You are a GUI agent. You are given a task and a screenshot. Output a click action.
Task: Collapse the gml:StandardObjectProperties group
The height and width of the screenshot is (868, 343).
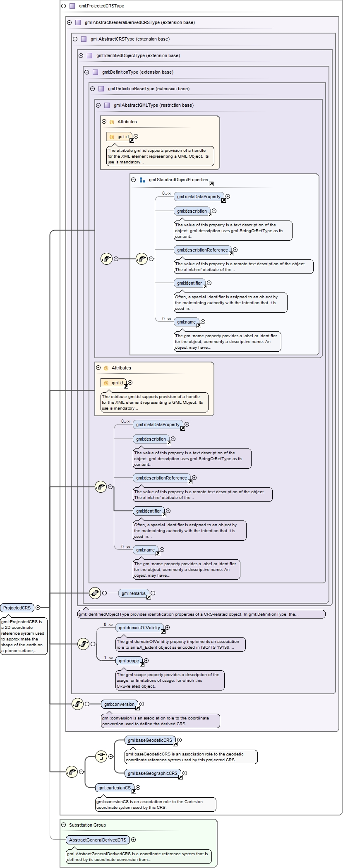click(x=133, y=180)
